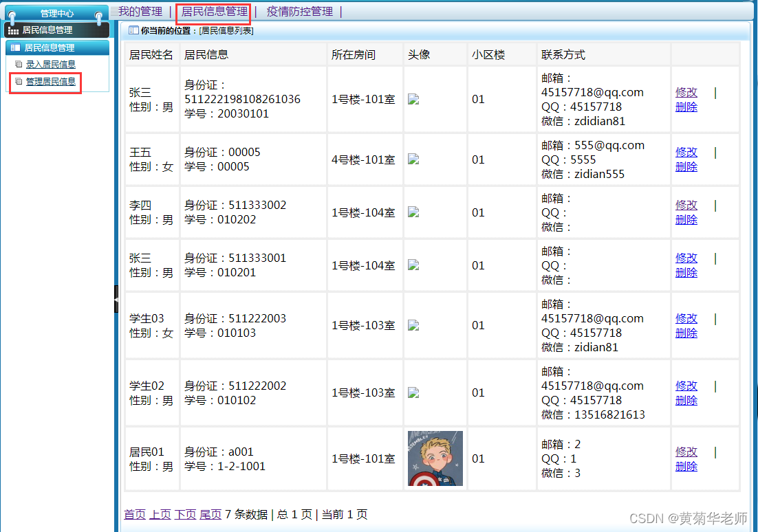Go to 下页 in pagination
758x532 pixels.
click(x=185, y=515)
